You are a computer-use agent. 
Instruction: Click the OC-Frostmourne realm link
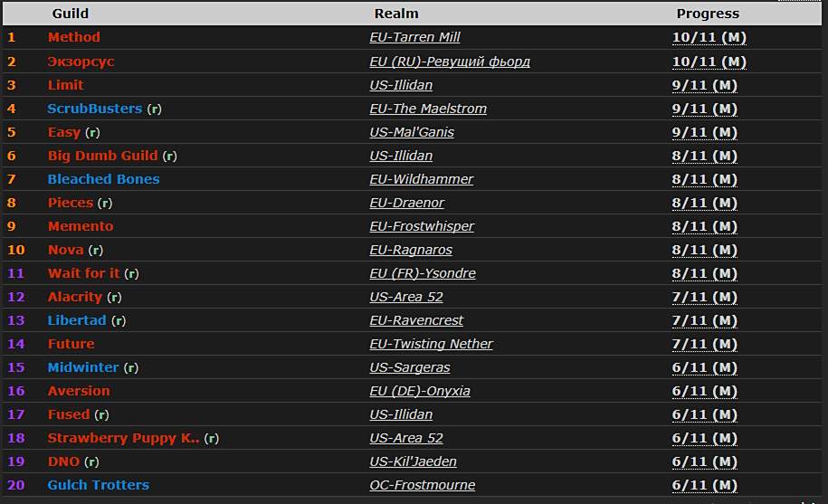(422, 485)
